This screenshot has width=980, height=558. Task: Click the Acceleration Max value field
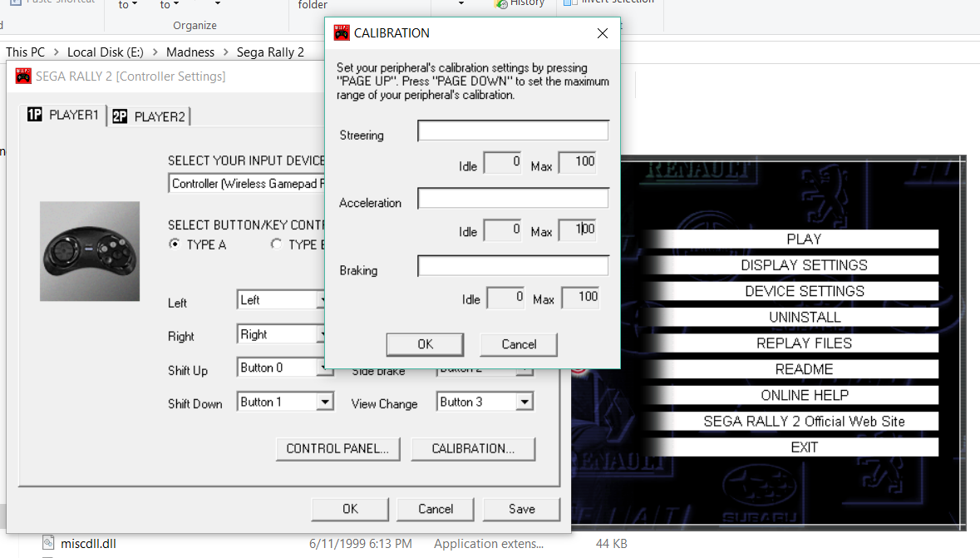point(578,230)
